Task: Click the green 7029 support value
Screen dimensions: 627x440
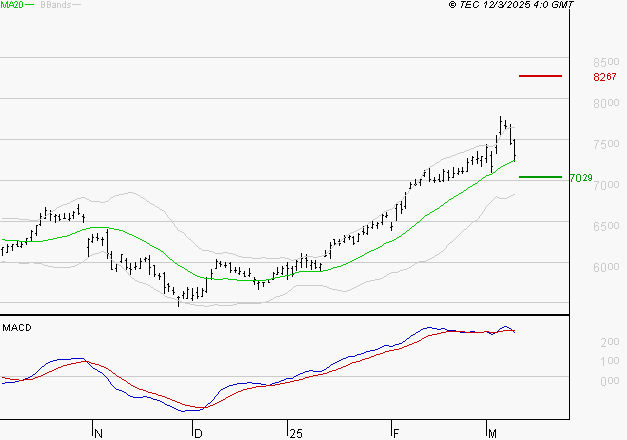Action: [581, 178]
